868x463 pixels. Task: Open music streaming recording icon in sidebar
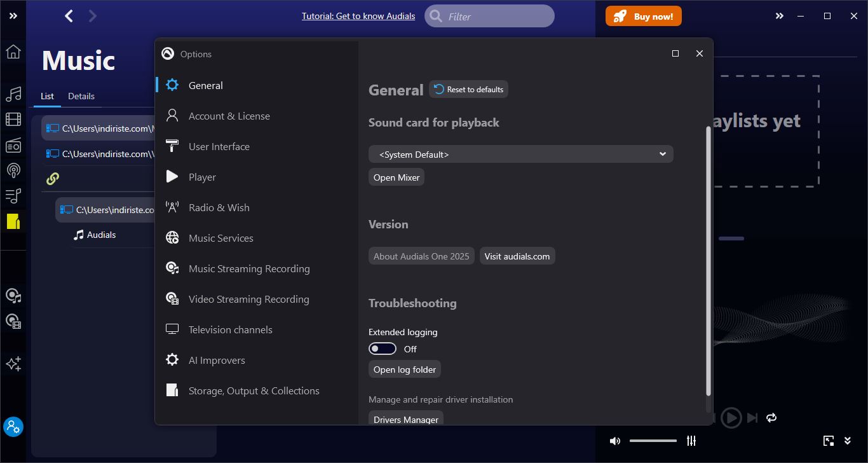13,296
